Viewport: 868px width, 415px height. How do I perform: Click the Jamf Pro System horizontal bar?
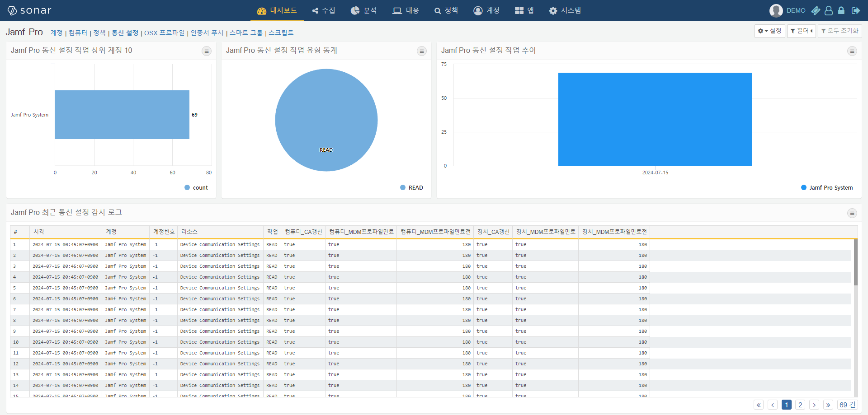122,115
